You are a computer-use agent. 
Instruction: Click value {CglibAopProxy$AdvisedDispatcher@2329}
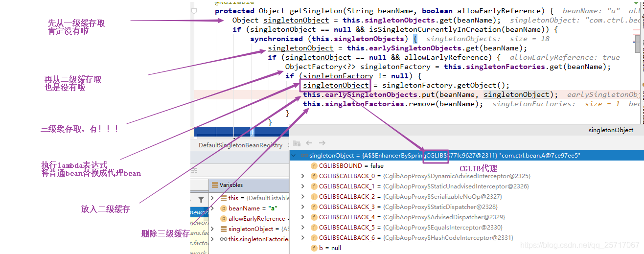[444, 217]
